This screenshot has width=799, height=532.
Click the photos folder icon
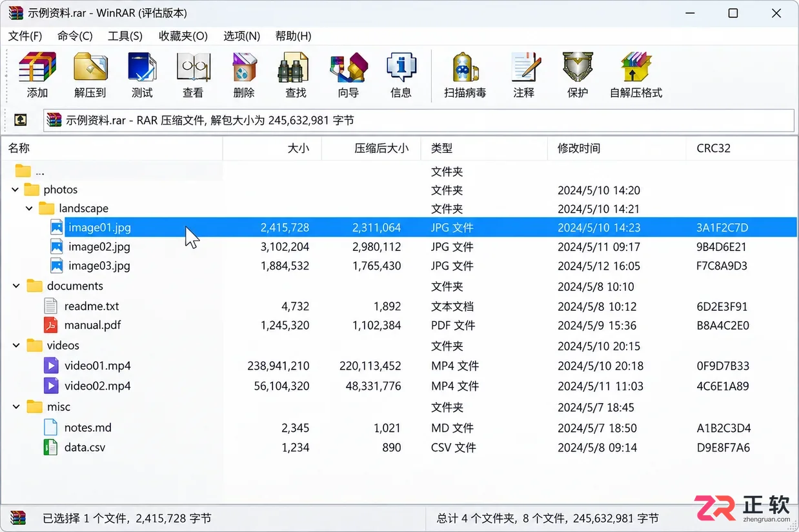32,190
